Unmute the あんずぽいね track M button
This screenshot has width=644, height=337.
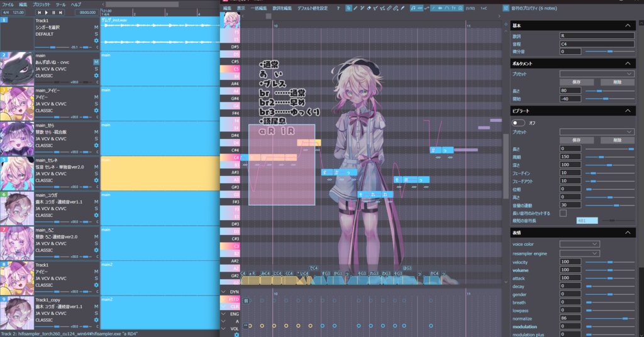tap(96, 62)
